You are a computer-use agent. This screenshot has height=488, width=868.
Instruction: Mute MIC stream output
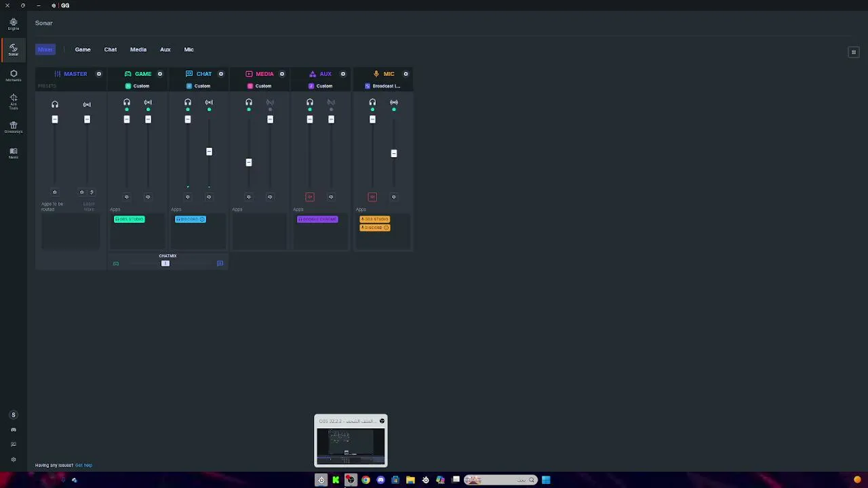click(x=394, y=197)
